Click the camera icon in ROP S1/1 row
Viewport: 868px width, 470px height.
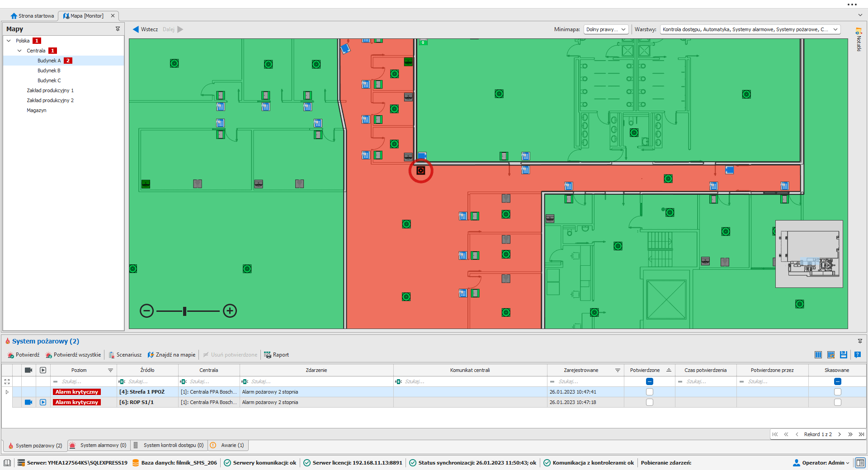pyautogui.click(x=28, y=402)
